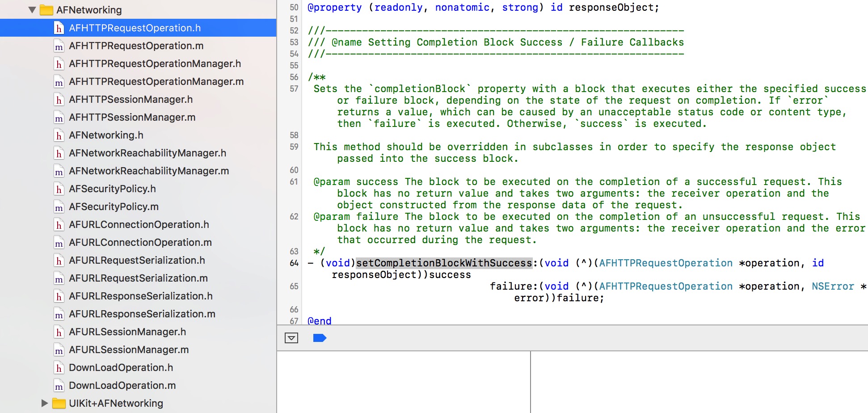Image resolution: width=868 pixels, height=413 pixels.
Task: Click the AFURLResponseSerialization.h file icon
Action: pyautogui.click(x=59, y=296)
